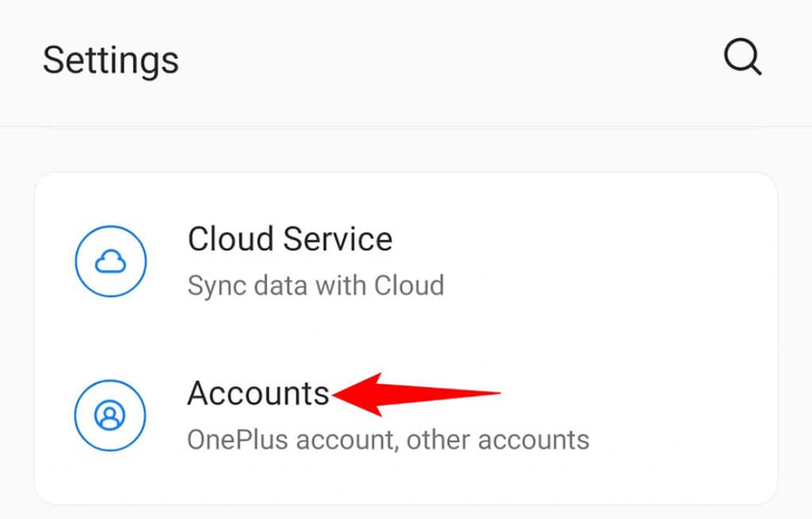Click the word "Cloud" in the sync subtitle
The width and height of the screenshot is (812, 519).
coord(410,285)
